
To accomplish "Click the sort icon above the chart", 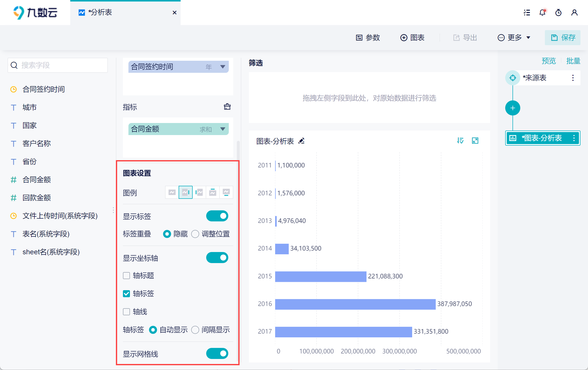I will 460,141.
